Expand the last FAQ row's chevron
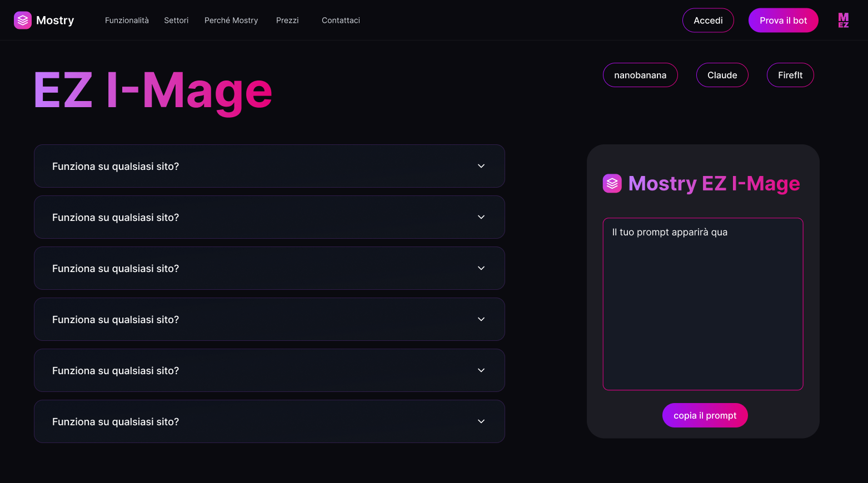Viewport: 868px width, 483px height. pos(481,421)
